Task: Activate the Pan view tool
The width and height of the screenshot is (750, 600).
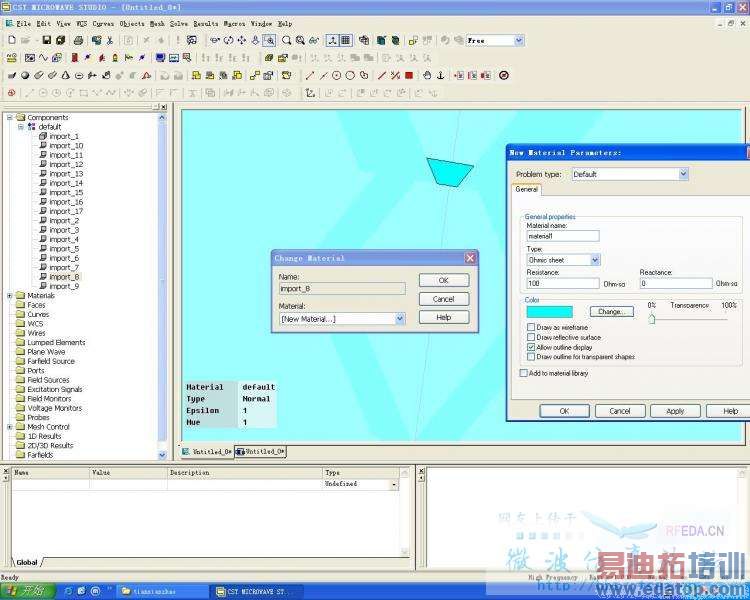Action: click(242, 40)
